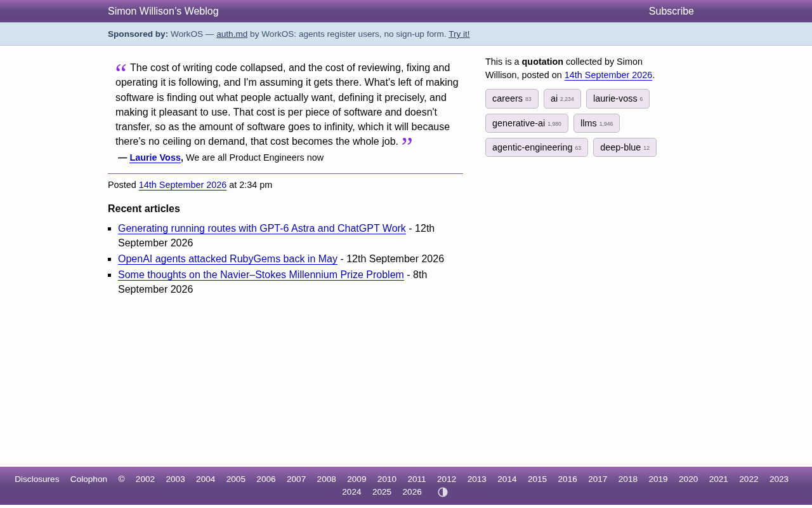
Task: Open the Colophon footer link
Action: (x=89, y=479)
